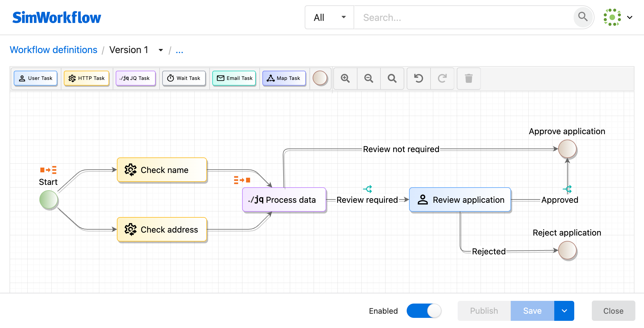Select the Reject application end node
Screen dimensions: 644x328
[567, 250]
